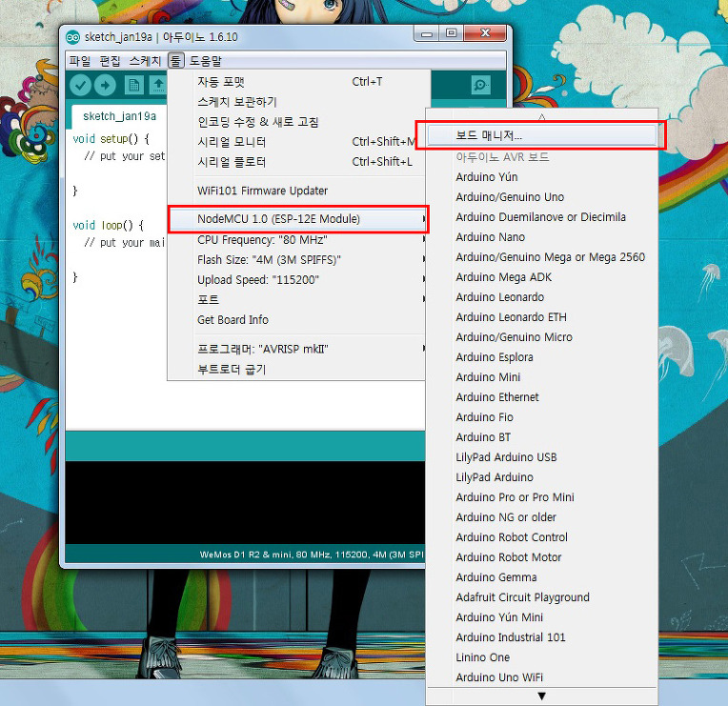728x706 pixels.
Task: Expand the CPU Frequency submenu
Action: (x=296, y=240)
